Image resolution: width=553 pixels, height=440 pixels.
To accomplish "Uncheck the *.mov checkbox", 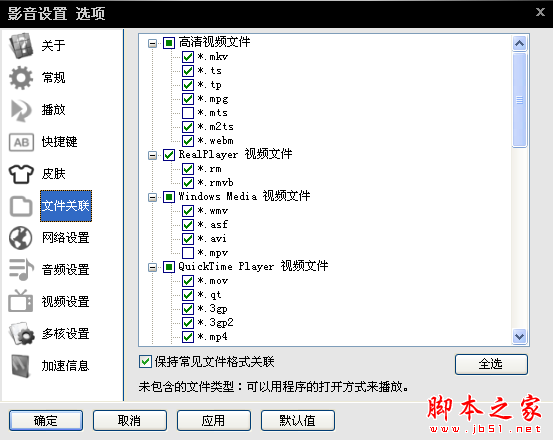I will click(x=188, y=281).
